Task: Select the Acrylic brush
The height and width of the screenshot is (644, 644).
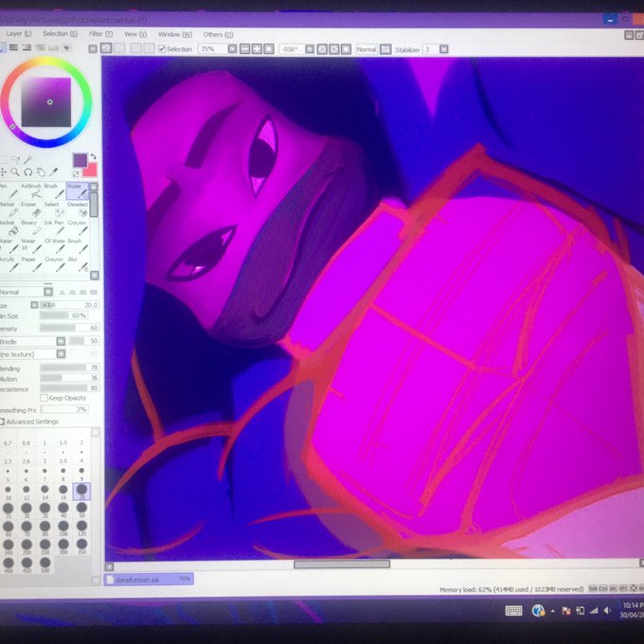Action: (9, 264)
